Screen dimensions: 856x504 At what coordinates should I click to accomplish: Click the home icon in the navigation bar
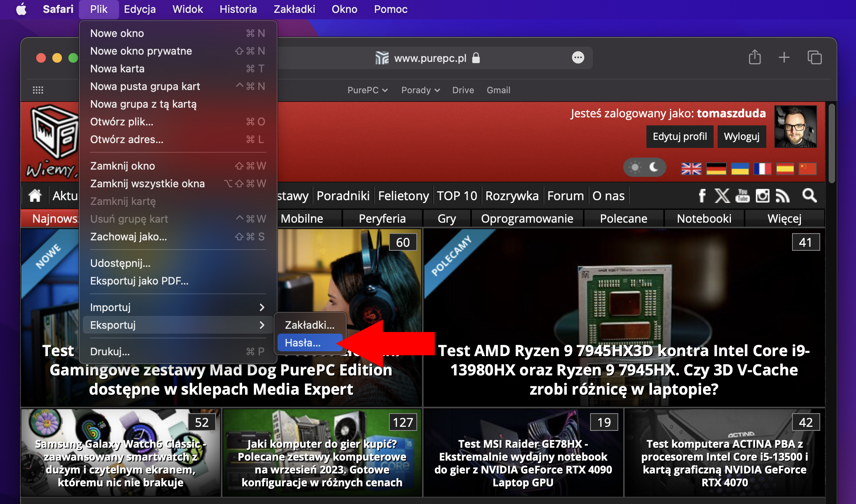tap(35, 196)
